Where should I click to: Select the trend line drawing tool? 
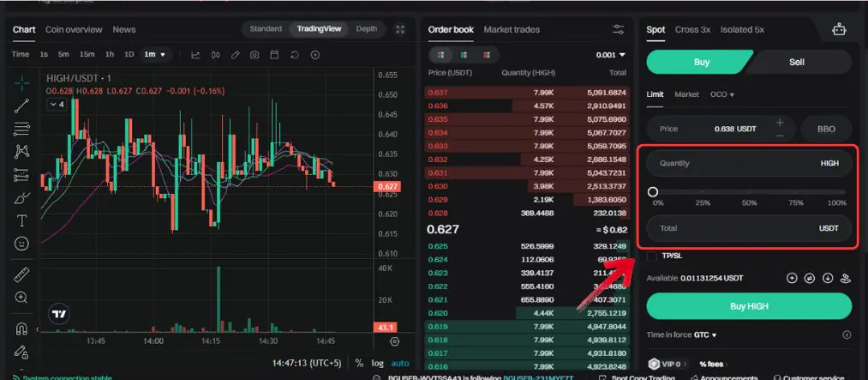point(21,106)
